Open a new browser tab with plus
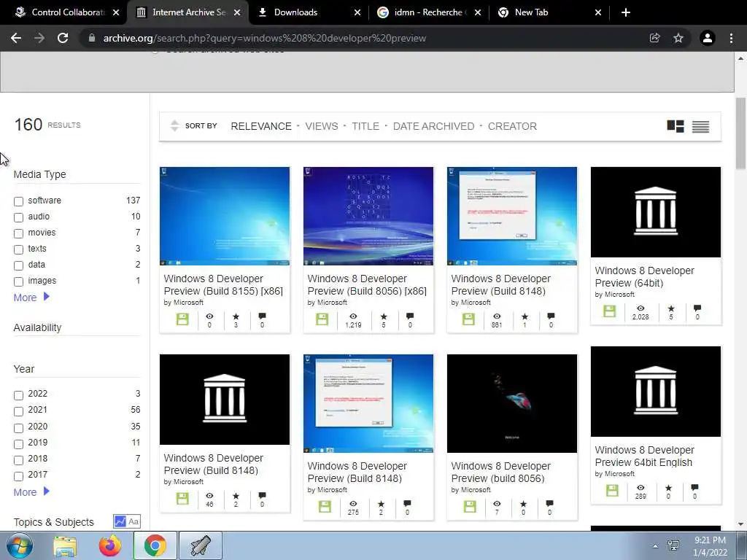Image resolution: width=747 pixels, height=560 pixels. click(x=626, y=12)
